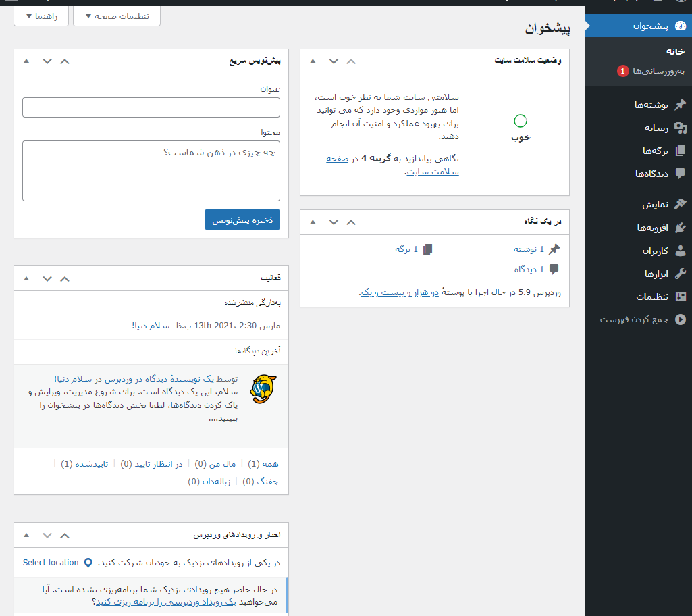Open the recently published post سلام دنیا!
Screen dimensions: 692x616
point(151,326)
